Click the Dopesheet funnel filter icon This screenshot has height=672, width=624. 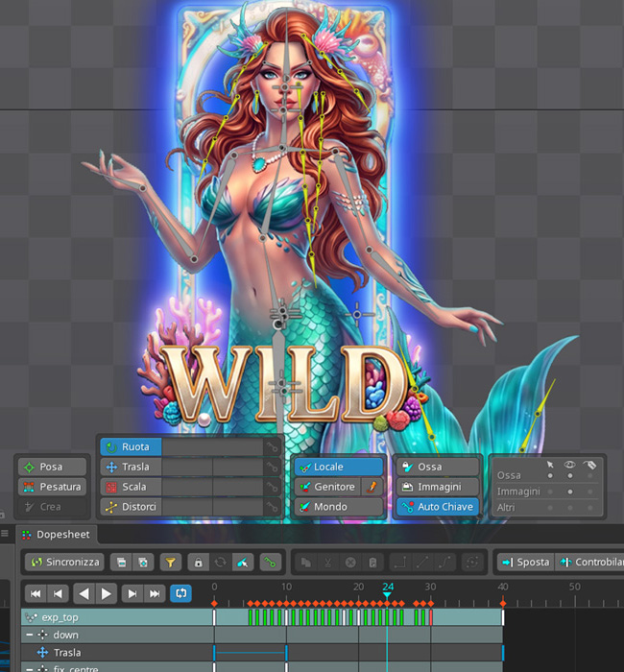point(171,562)
